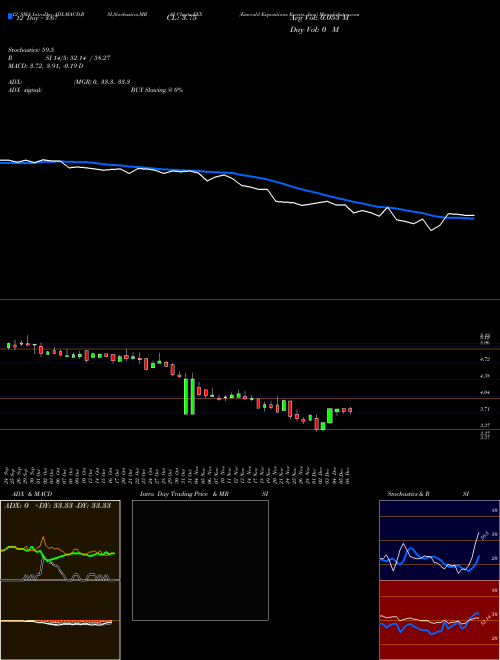Click the 'MACD: 3.72, 3.91, -0.19 D' line
Screen dimensions: 500x660
click(45, 66)
